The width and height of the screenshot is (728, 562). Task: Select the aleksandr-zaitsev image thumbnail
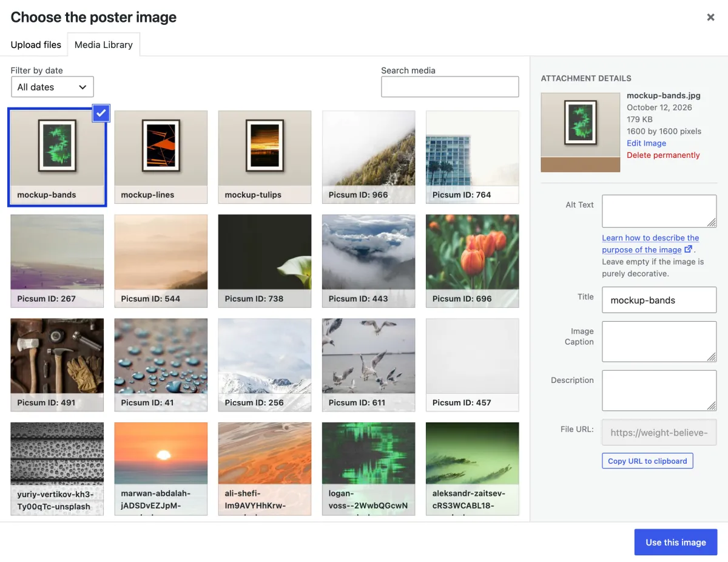click(472, 469)
